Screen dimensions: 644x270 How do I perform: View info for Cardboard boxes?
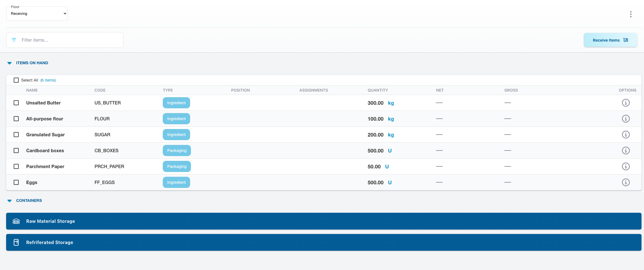(x=626, y=150)
